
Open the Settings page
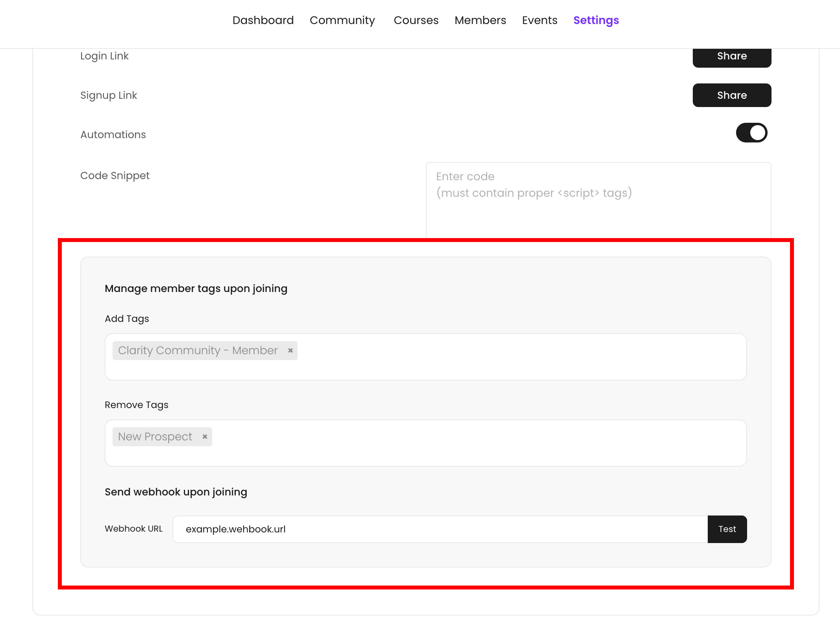(x=596, y=20)
